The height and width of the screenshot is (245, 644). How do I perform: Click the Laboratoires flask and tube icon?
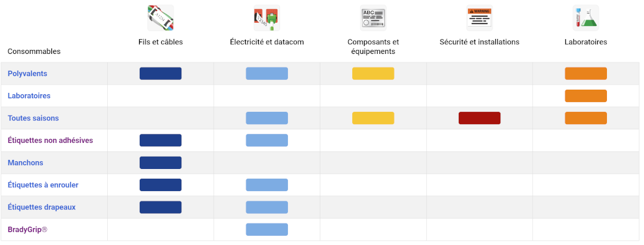click(x=586, y=18)
